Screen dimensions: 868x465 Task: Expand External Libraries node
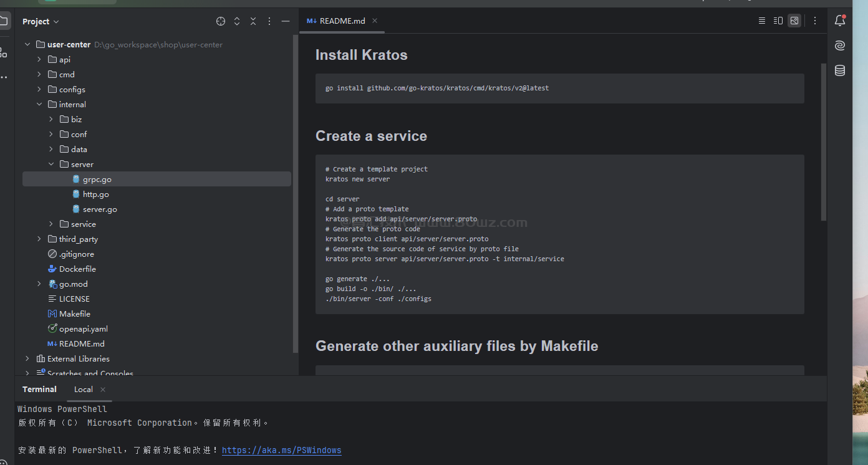tap(27, 359)
